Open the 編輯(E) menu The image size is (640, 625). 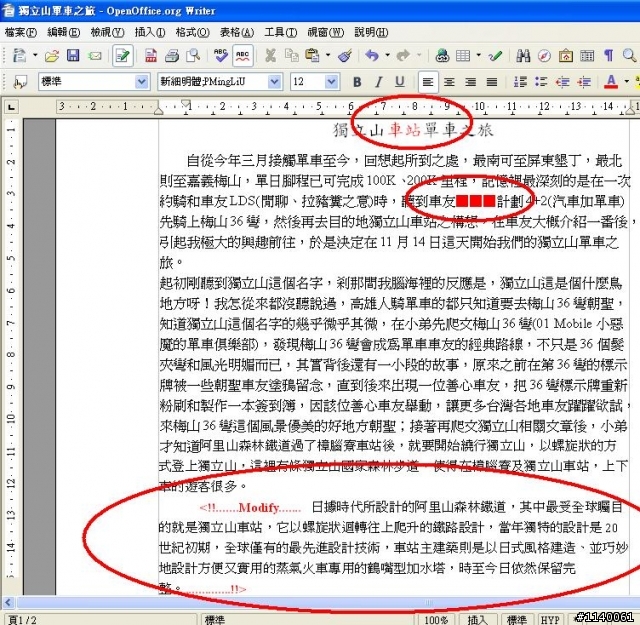tap(63, 32)
